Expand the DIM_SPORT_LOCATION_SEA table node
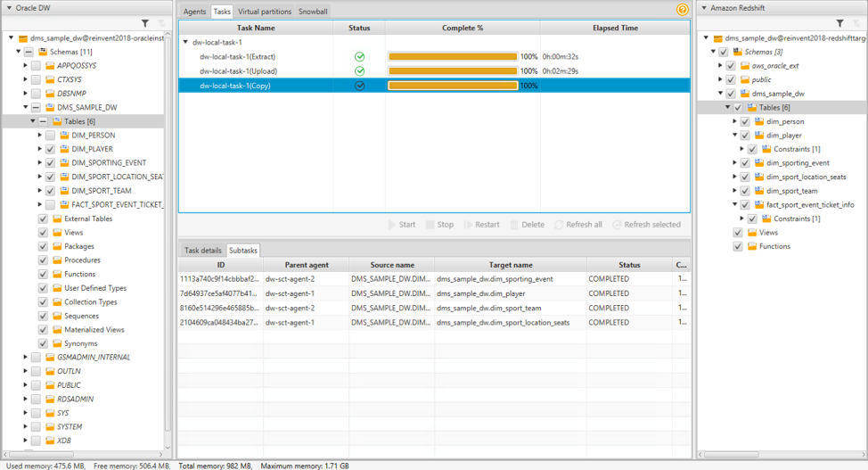The width and height of the screenshot is (868, 470). coord(40,177)
